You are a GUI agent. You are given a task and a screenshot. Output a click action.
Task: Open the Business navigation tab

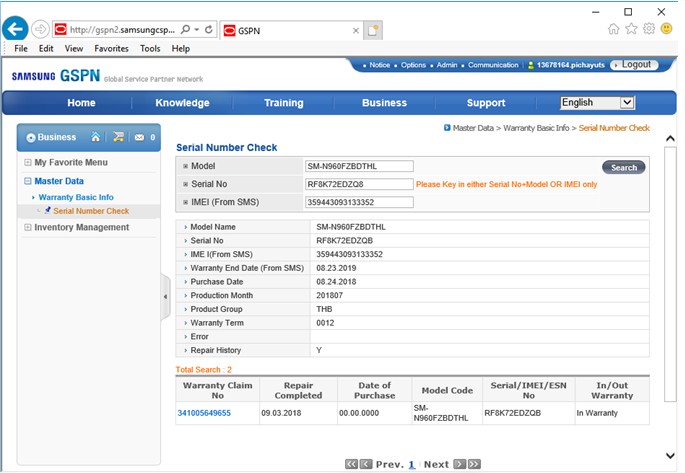(x=384, y=103)
